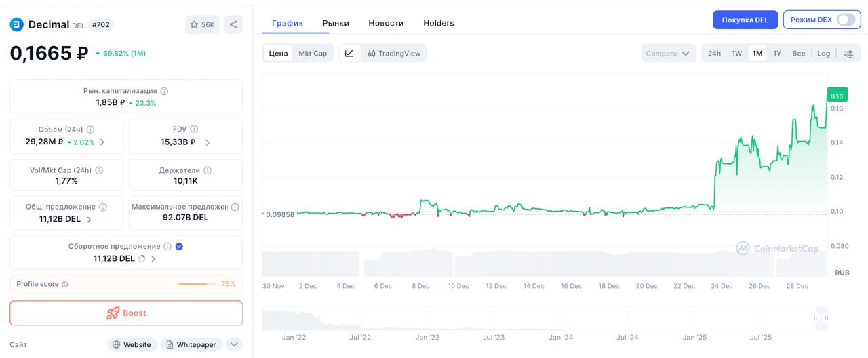Select the line chart type icon
The image size is (868, 358).
coord(349,54)
